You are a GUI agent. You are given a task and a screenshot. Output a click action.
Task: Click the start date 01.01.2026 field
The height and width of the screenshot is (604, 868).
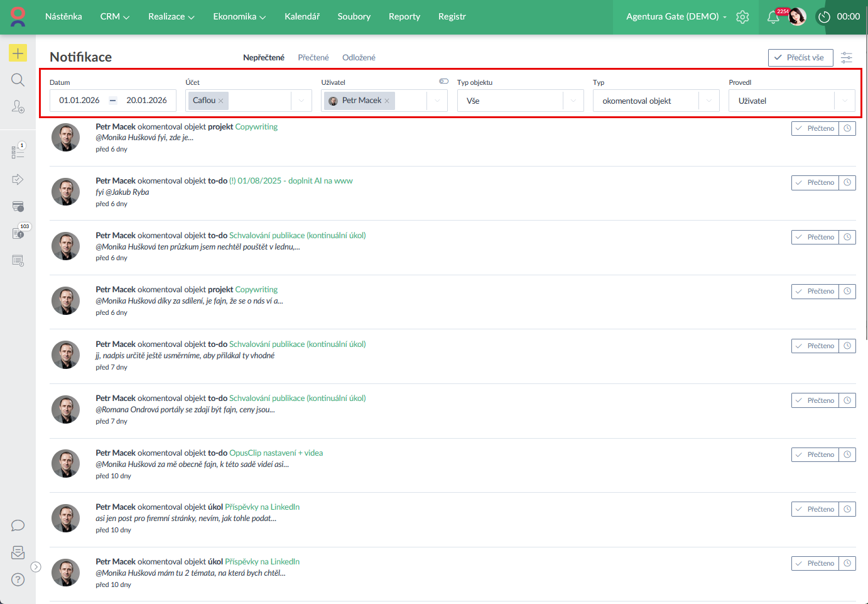click(x=80, y=101)
